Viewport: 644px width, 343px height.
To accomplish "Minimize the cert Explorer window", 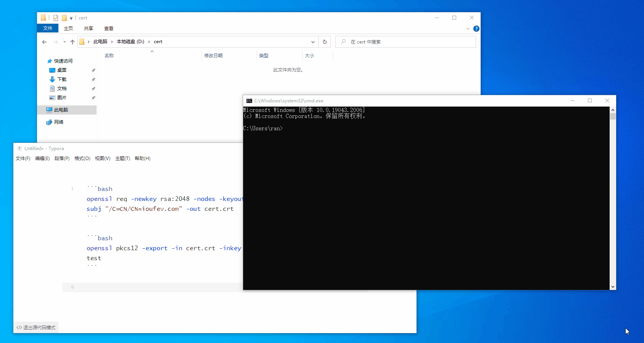I will [437, 18].
